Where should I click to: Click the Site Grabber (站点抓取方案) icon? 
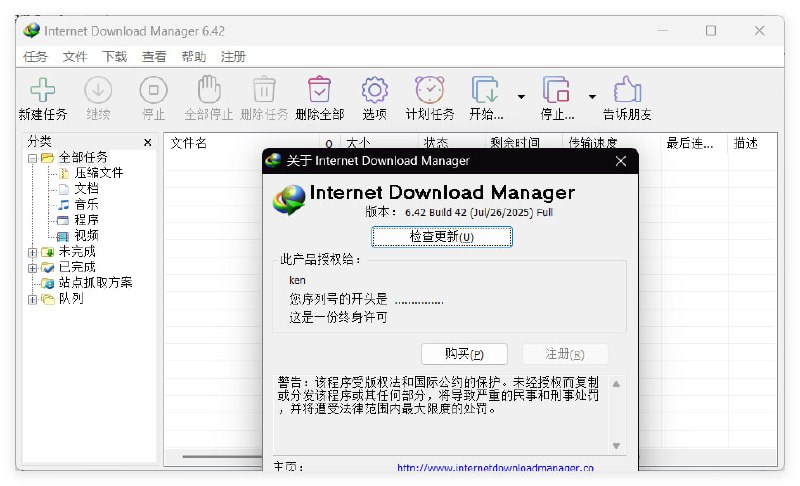47,283
